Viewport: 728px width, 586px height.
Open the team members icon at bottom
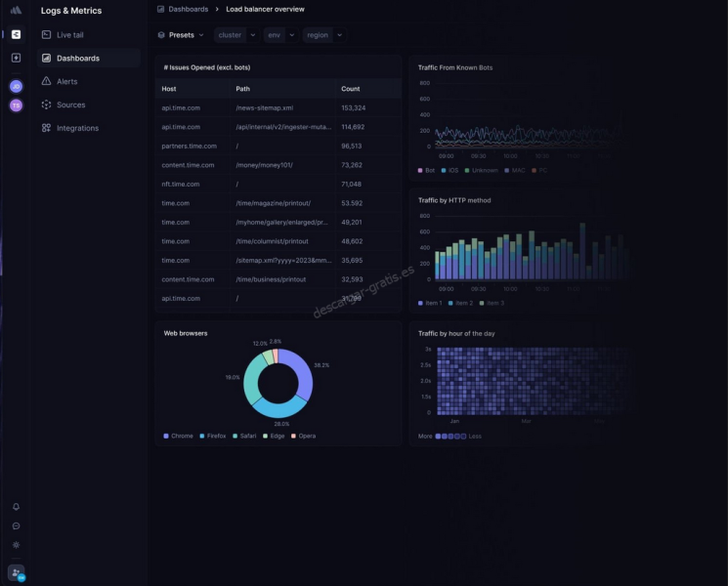click(16, 572)
